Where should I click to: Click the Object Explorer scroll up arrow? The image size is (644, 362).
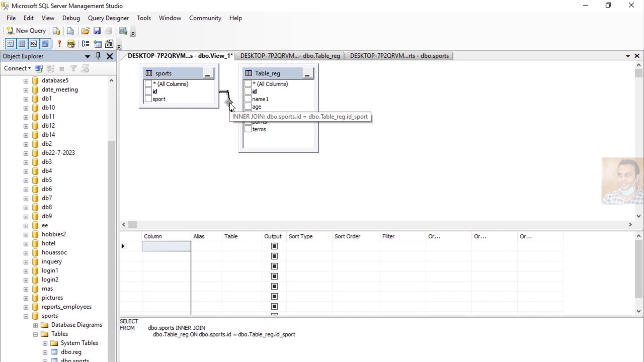pyautogui.click(x=111, y=80)
